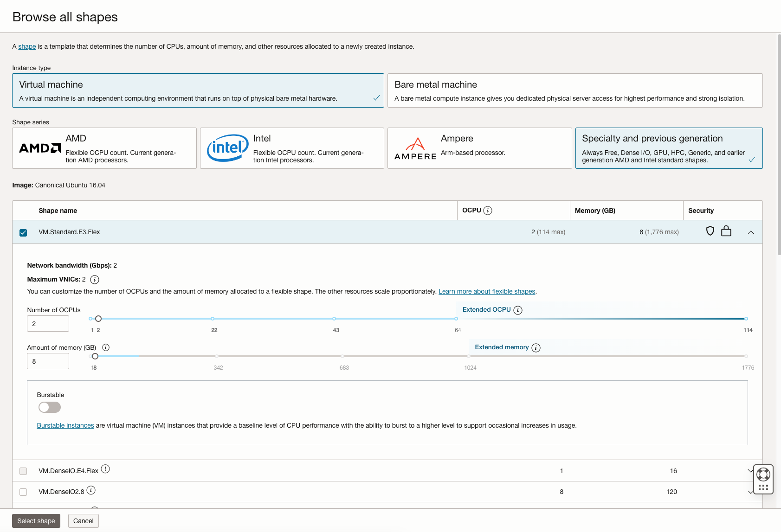The image size is (781, 532).
Task: Enable the Burstable toggle switch
Action: pyautogui.click(x=50, y=407)
